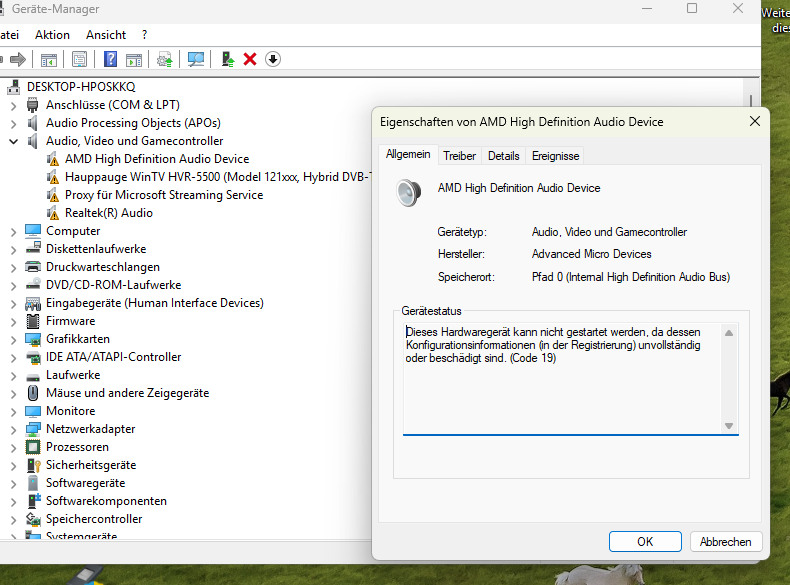Click the download arrow circle toolbar icon
Viewport: 790px width, 585px height.
273,59
